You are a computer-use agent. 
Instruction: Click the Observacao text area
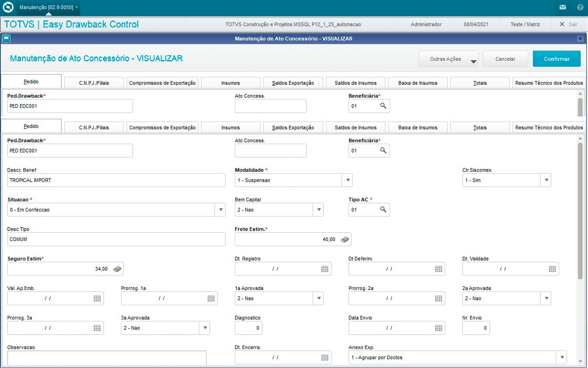point(107,358)
